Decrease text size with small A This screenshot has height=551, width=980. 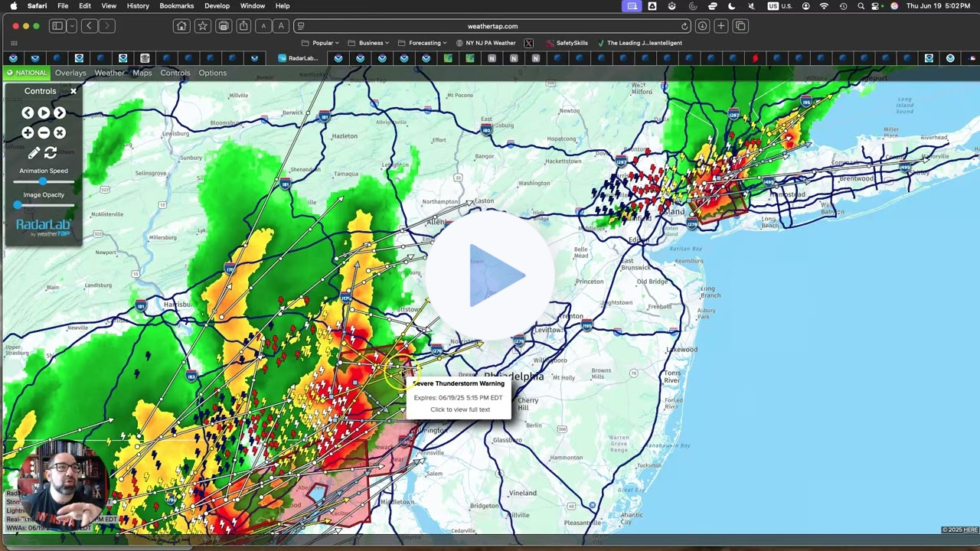coord(263,26)
